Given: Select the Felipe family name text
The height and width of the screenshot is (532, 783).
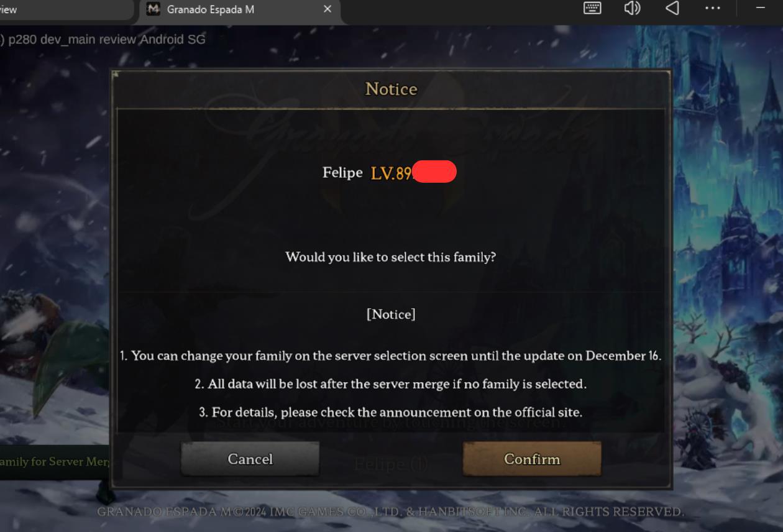Looking at the screenshot, I should click(x=342, y=173).
